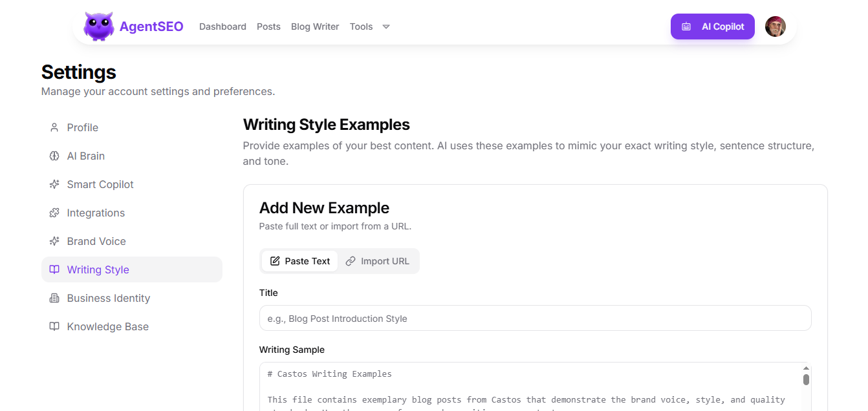The width and height of the screenshot is (868, 411).
Task: Open the Posts menu item
Action: click(268, 26)
